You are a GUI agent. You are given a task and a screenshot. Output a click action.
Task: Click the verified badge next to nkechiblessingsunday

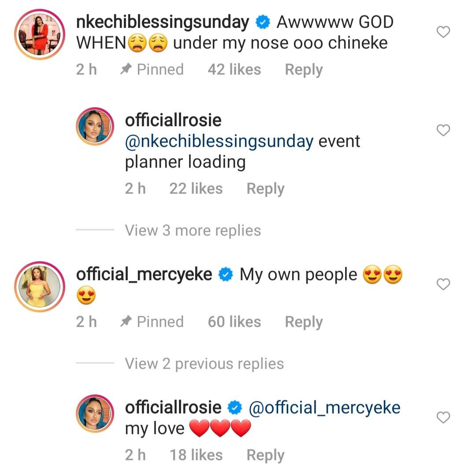pos(263,22)
